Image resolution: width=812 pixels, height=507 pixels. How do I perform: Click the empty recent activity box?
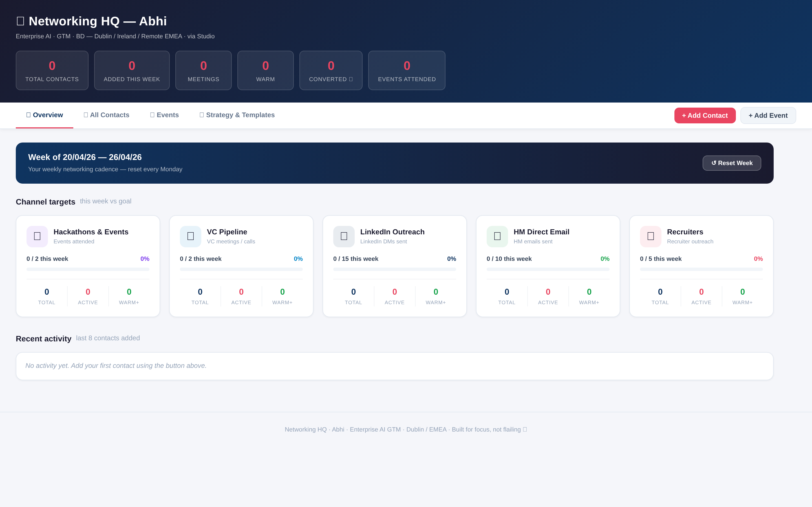[395, 366]
